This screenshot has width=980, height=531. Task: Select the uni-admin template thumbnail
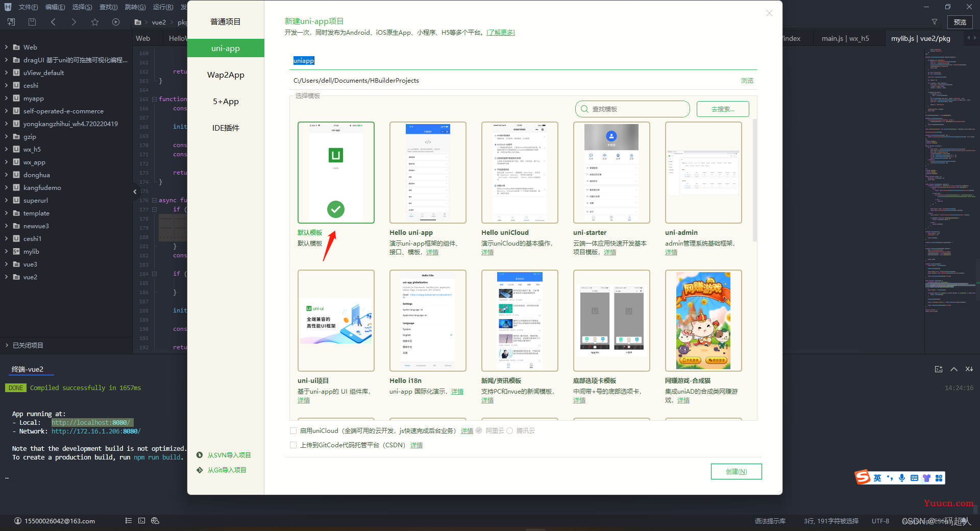(703, 172)
